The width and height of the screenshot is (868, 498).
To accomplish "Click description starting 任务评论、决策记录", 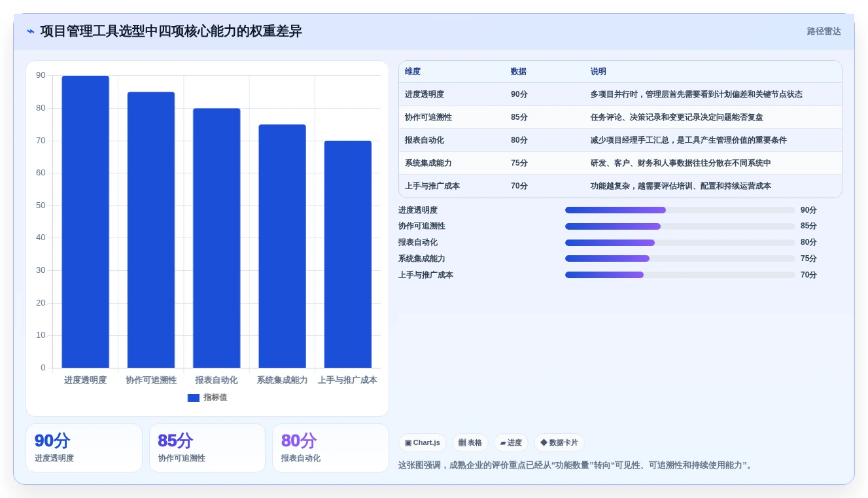I will (677, 118).
